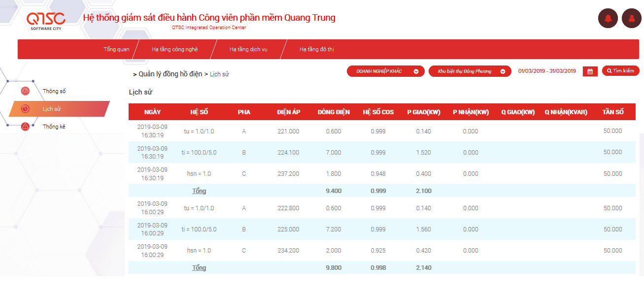This screenshot has height=292, width=644.
Task: Click P giao value 0.400
Action: point(423,174)
